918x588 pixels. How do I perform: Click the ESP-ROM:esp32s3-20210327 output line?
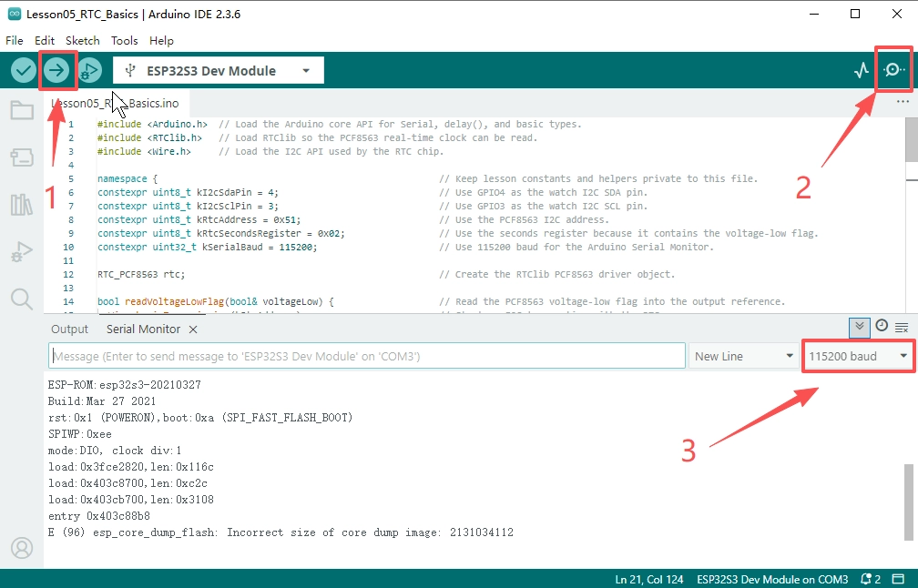click(125, 385)
